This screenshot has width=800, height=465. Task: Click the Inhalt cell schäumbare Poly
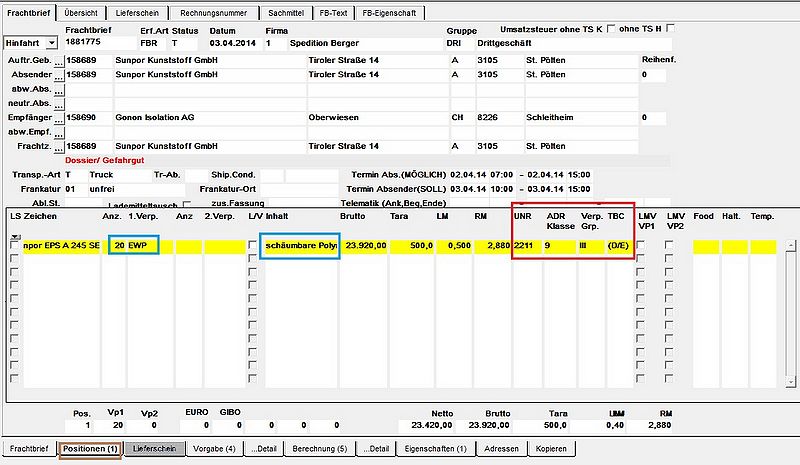tap(300, 246)
